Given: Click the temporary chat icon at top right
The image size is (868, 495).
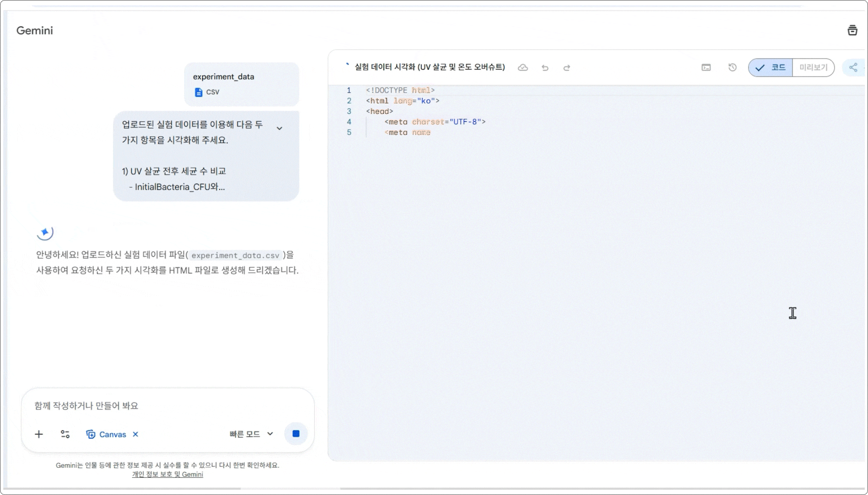Looking at the screenshot, I should (x=852, y=30).
